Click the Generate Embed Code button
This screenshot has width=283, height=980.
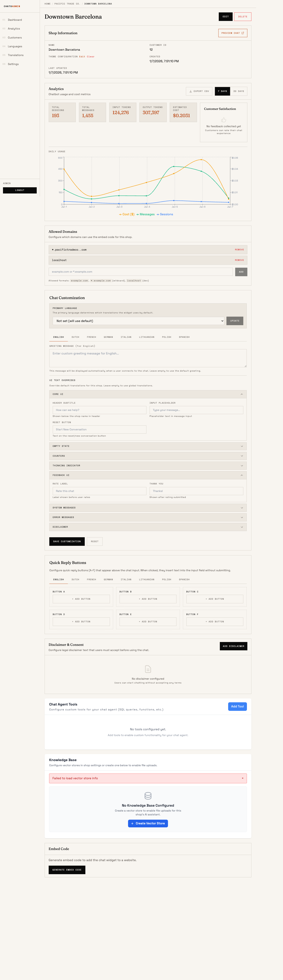coord(67,870)
